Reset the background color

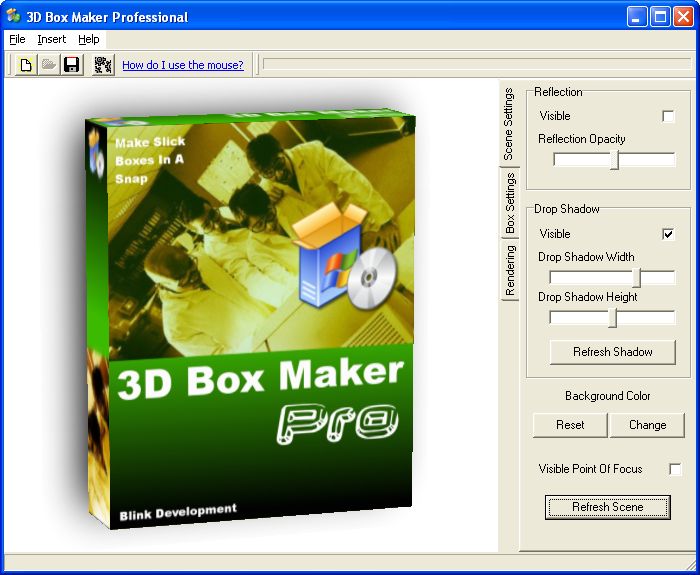click(x=570, y=424)
